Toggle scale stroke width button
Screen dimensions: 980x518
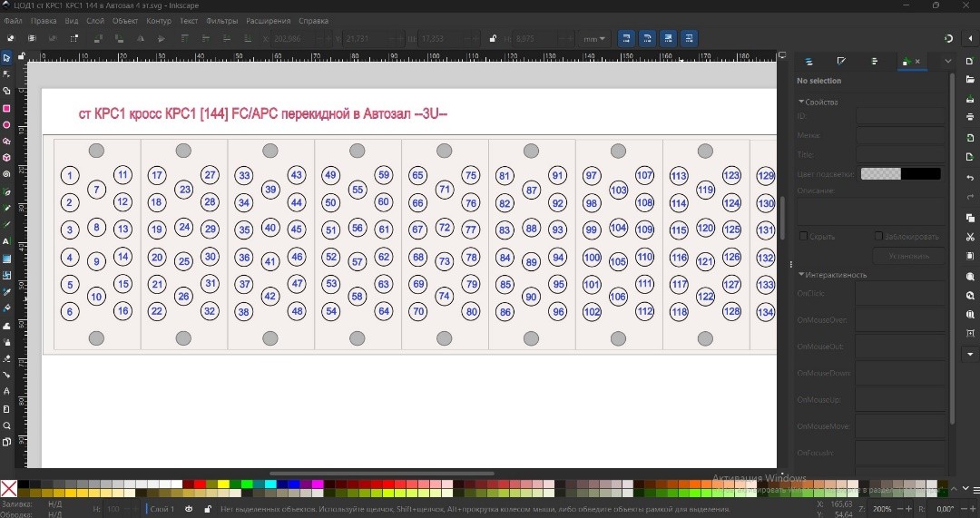pyautogui.click(x=626, y=38)
